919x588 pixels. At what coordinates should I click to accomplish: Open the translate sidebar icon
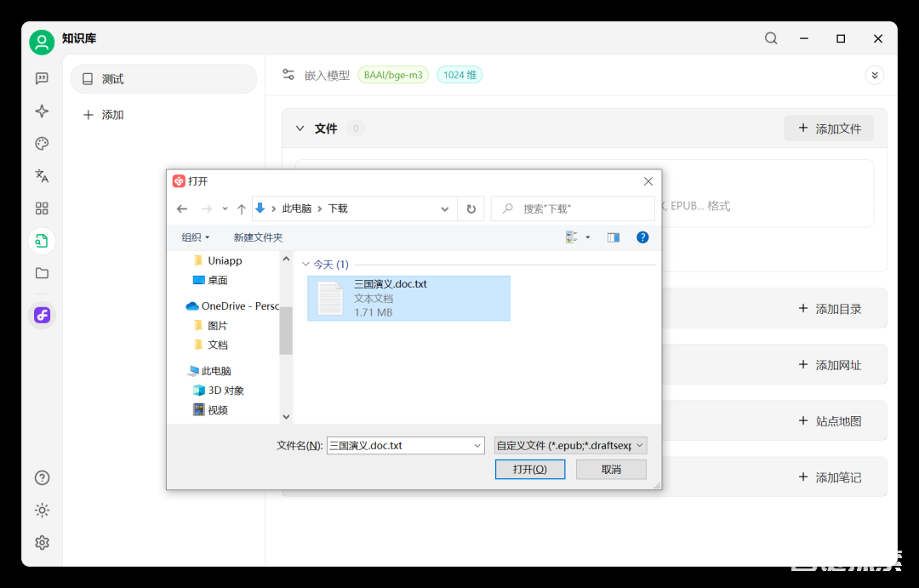coord(42,176)
